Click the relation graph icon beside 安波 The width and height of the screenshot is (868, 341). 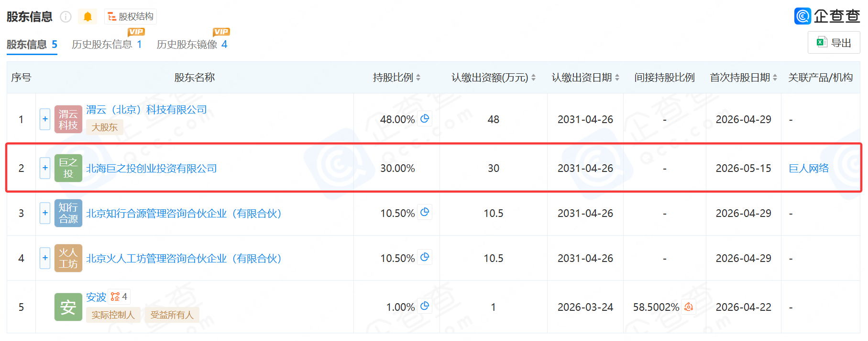tap(119, 296)
